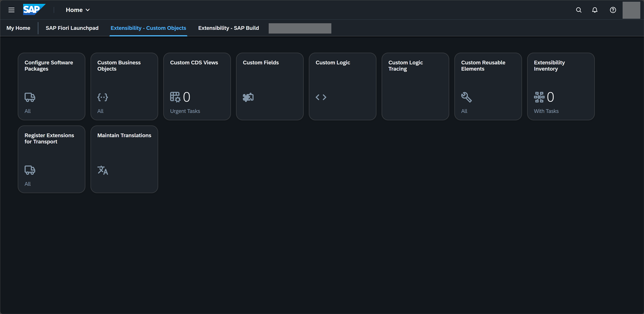The width and height of the screenshot is (644, 314).
Task: Click Urgent Tasks label on CDS Views
Action: (185, 111)
